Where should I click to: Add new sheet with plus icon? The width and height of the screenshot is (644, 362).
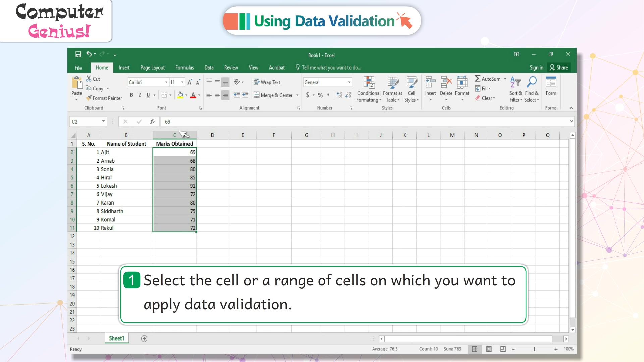click(x=144, y=338)
